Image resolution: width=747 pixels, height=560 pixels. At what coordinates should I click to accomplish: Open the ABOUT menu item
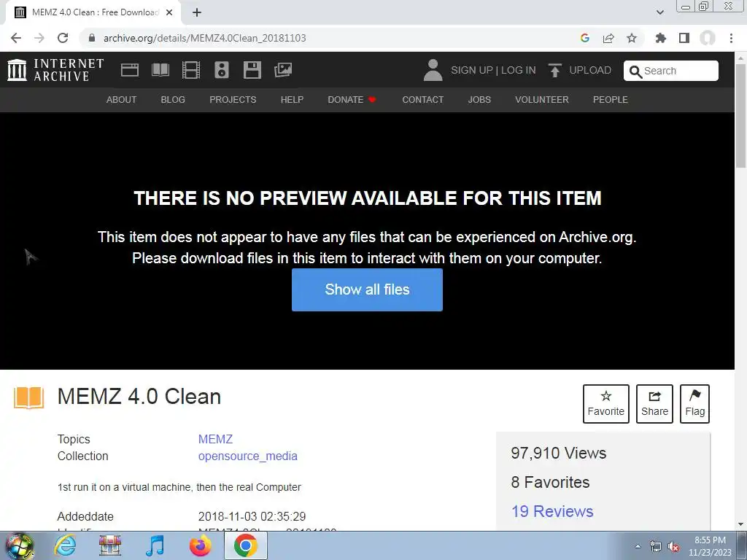coord(122,99)
